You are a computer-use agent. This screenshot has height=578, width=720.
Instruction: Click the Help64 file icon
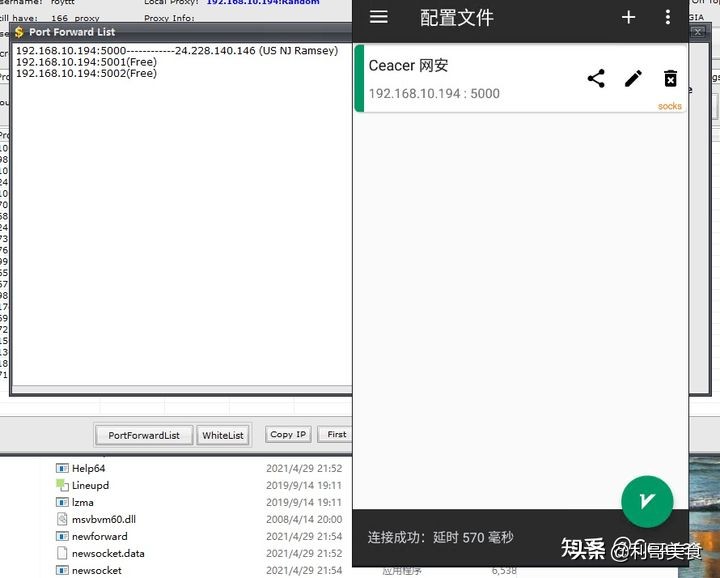coord(62,468)
